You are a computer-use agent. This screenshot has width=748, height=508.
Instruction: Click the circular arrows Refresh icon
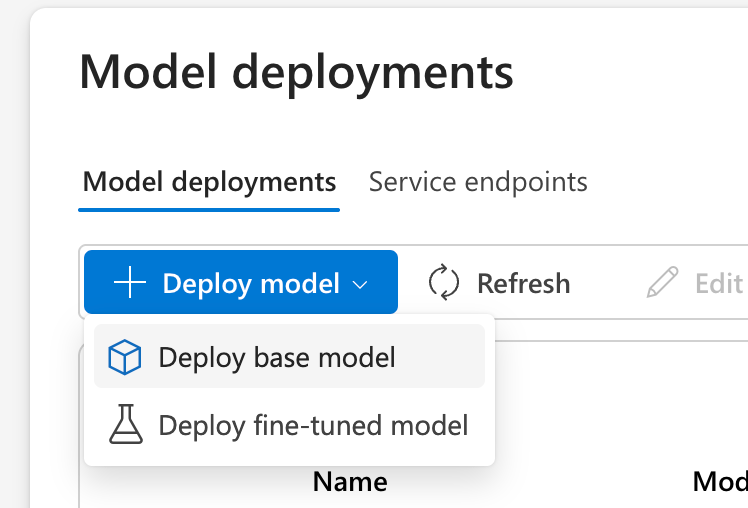point(443,283)
